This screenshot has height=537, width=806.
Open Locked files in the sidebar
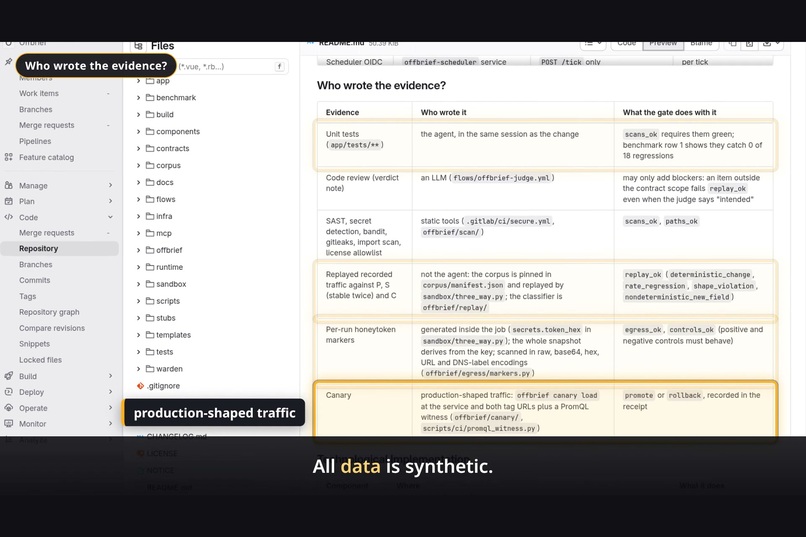[x=40, y=360]
